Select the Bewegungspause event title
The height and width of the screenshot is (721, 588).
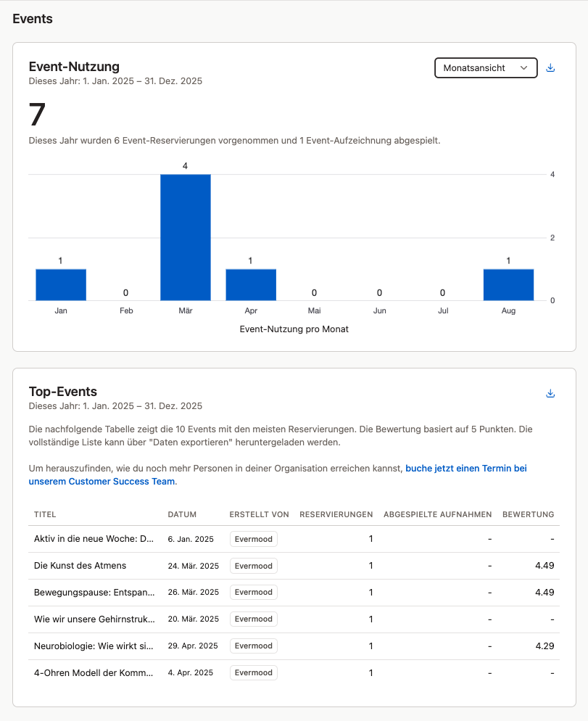(x=94, y=593)
